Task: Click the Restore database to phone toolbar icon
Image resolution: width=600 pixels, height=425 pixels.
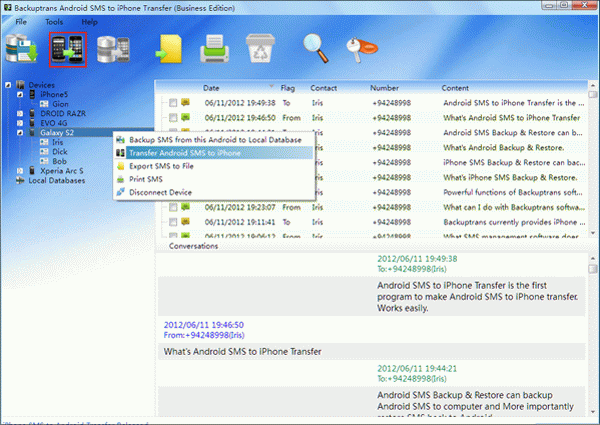Action: [113, 49]
